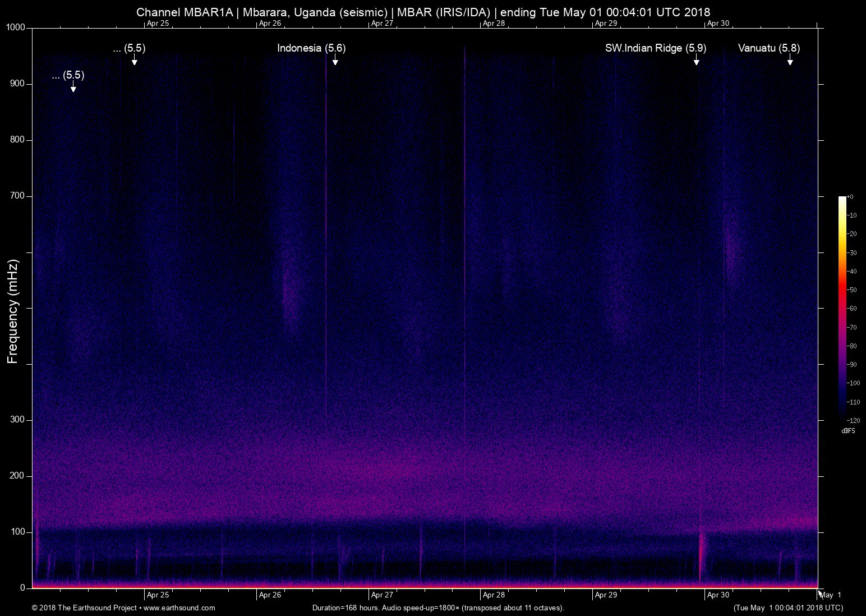
Task: Click the Apr 28 label on bottom axis
Action: tap(494, 595)
